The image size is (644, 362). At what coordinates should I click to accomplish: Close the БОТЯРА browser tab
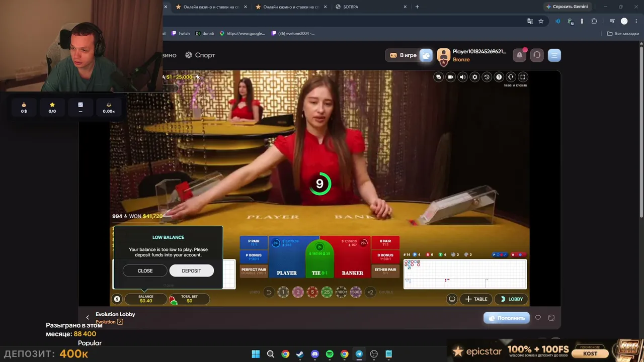pyautogui.click(x=406, y=7)
